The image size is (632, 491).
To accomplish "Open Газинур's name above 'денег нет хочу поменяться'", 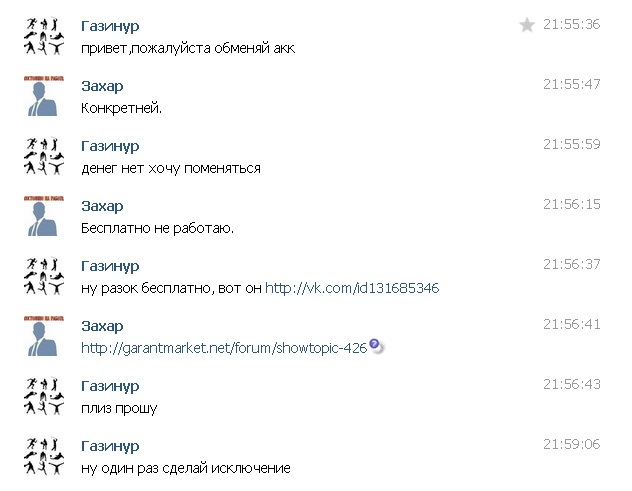I will pos(110,146).
